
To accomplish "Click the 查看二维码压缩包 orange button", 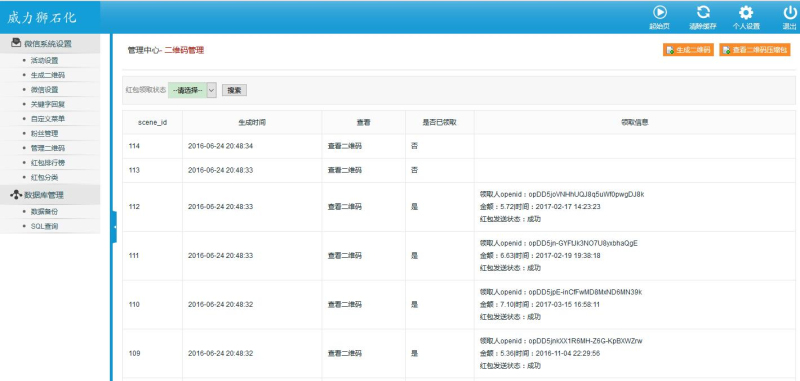I will 755,50.
